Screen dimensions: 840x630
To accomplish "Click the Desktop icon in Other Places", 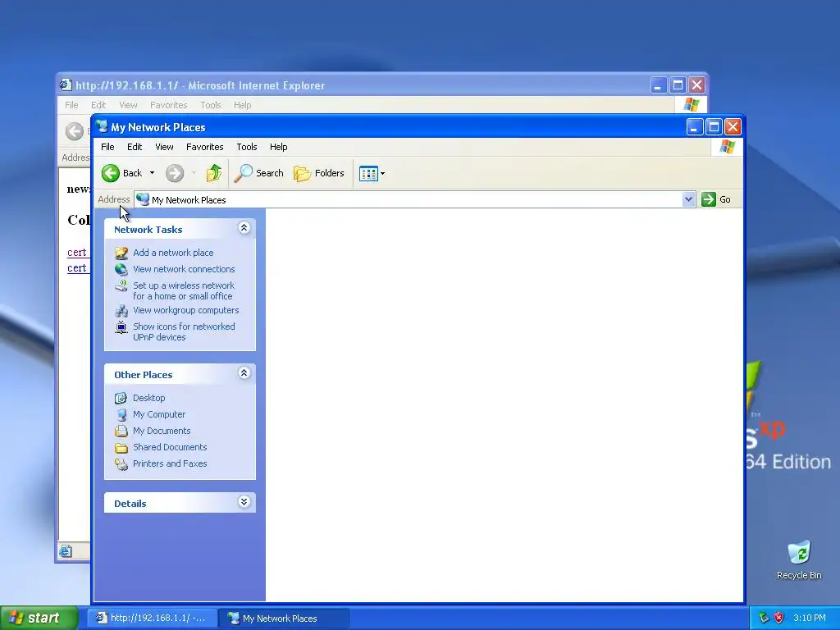I will tap(121, 398).
